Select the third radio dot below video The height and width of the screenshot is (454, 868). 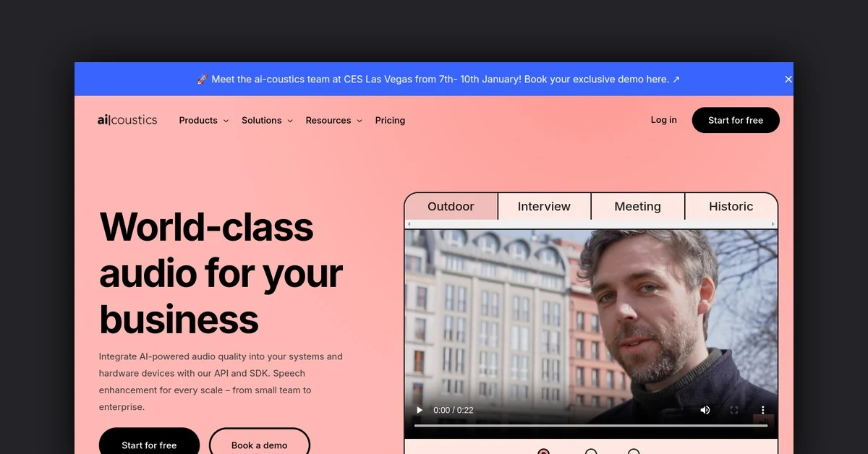(634, 452)
